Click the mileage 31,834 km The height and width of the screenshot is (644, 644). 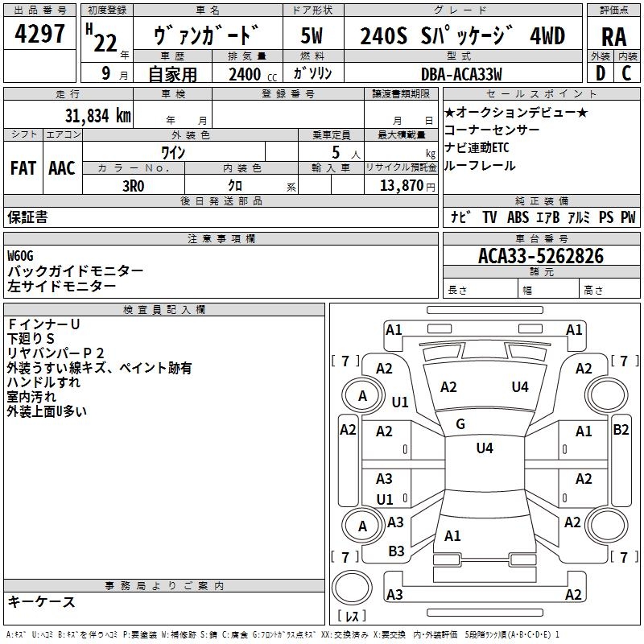97,116
